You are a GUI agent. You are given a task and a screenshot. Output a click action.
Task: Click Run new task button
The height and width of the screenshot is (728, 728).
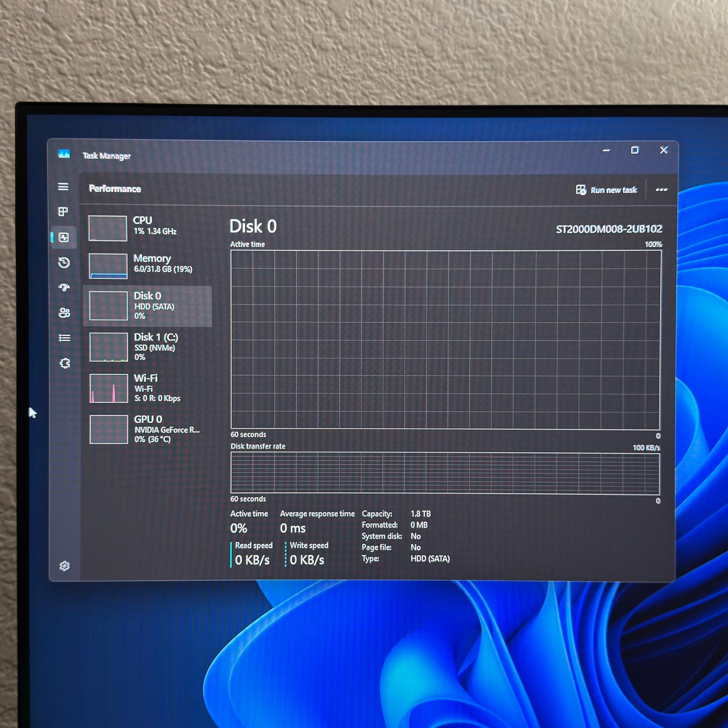[x=606, y=190]
